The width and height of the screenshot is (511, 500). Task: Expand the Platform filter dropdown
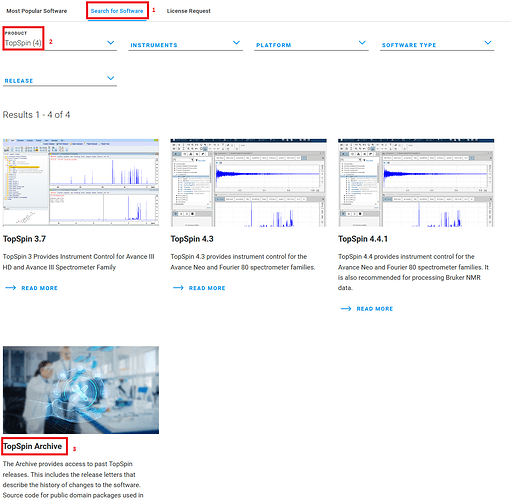(x=311, y=45)
